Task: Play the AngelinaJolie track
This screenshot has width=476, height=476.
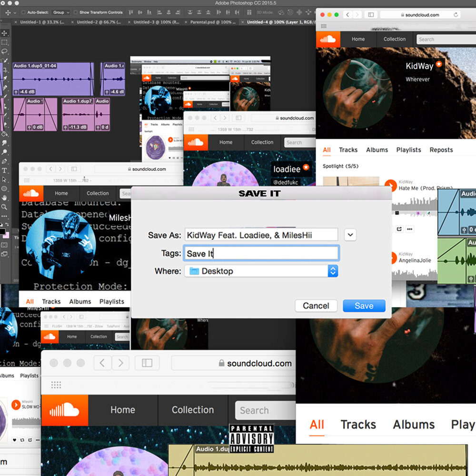Action: (x=390, y=258)
